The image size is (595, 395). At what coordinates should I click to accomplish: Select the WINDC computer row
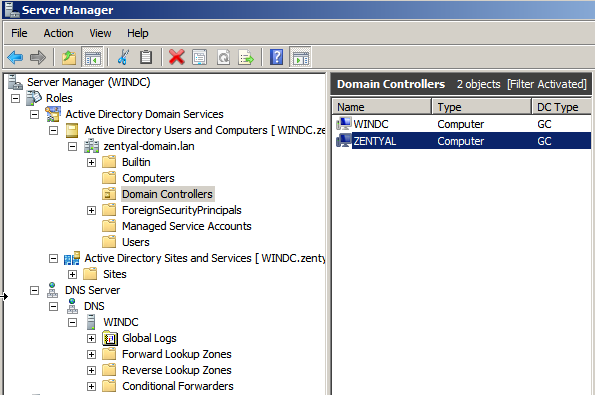pyautogui.click(x=463, y=124)
